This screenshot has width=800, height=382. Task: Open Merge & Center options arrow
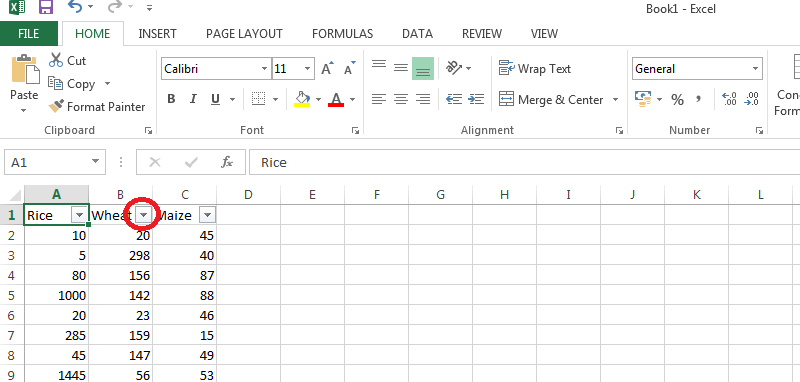615,99
